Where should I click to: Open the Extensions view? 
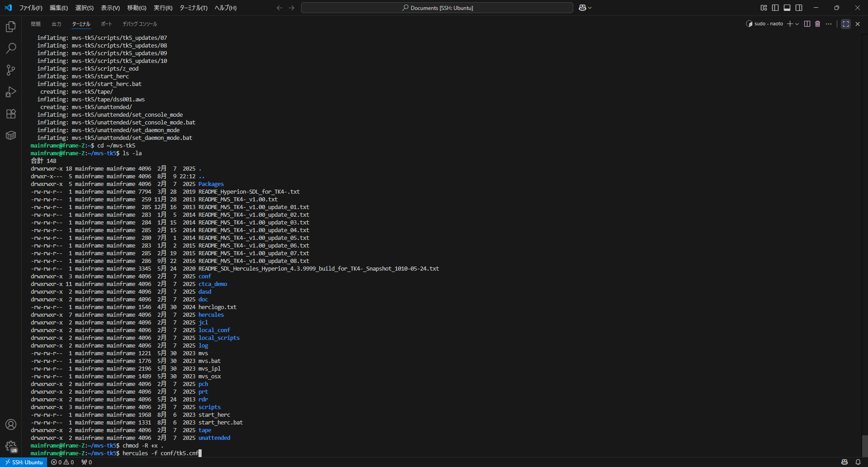tap(11, 114)
